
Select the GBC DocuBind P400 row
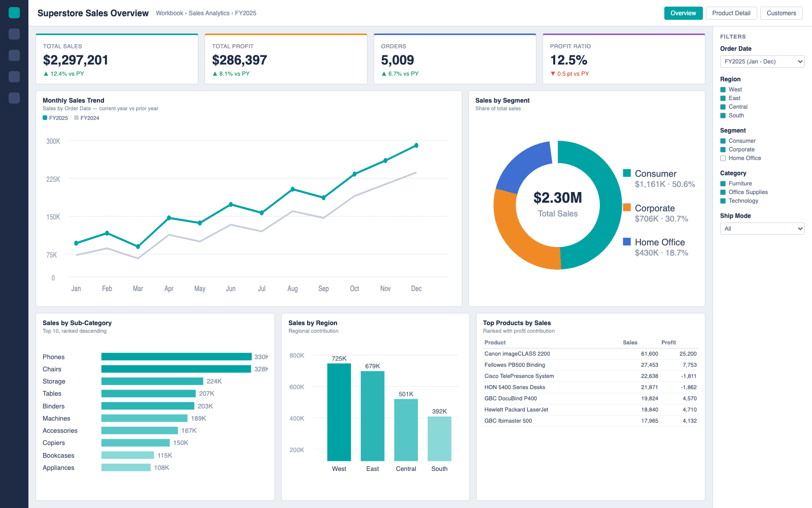[x=590, y=398]
